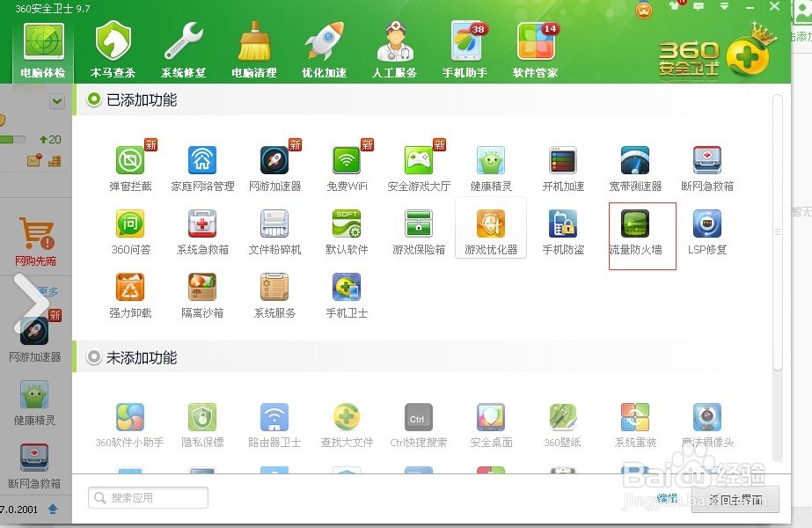Open the title bar main menu dropdown arrow
The height and width of the screenshot is (528, 812).
pyautogui.click(x=725, y=7)
